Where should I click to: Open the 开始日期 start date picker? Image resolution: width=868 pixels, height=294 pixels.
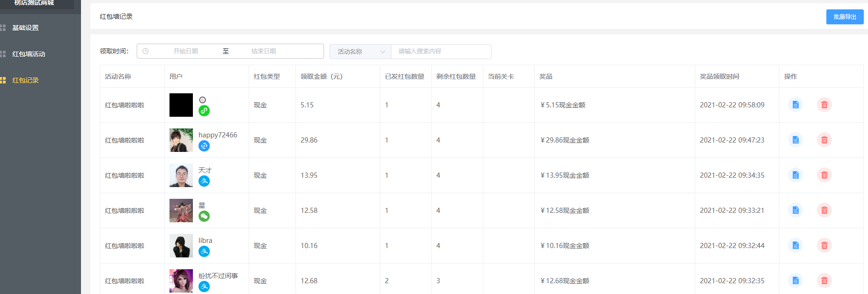click(185, 51)
